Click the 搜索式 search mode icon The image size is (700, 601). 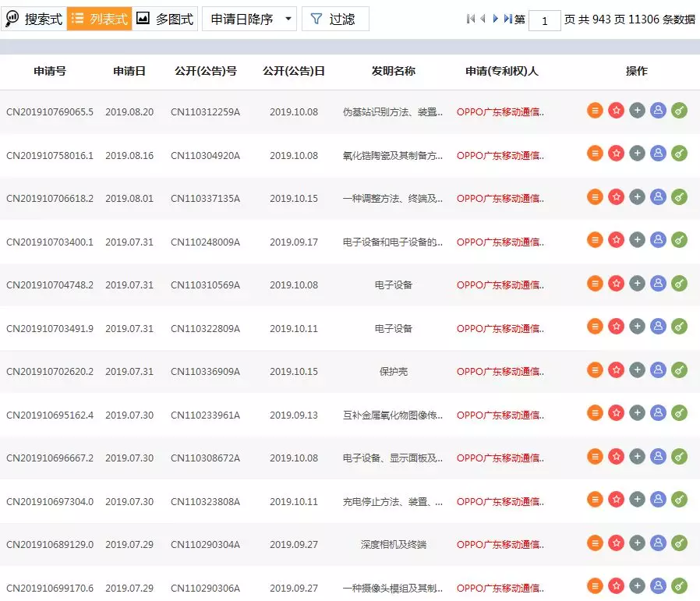tap(31, 18)
